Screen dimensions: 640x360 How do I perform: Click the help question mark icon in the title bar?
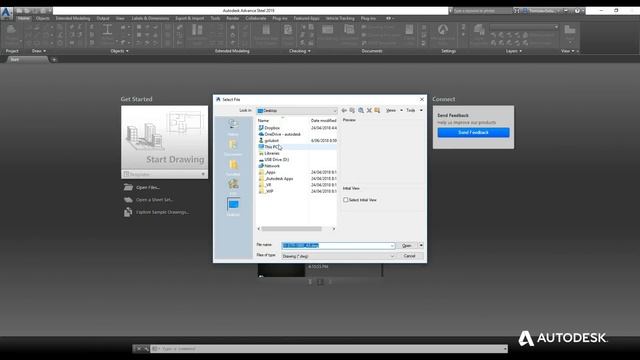(577, 11)
